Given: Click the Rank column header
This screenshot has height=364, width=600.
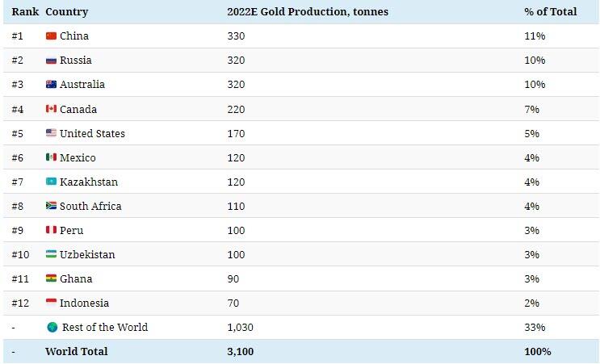Looking at the screenshot, I should [25, 12].
